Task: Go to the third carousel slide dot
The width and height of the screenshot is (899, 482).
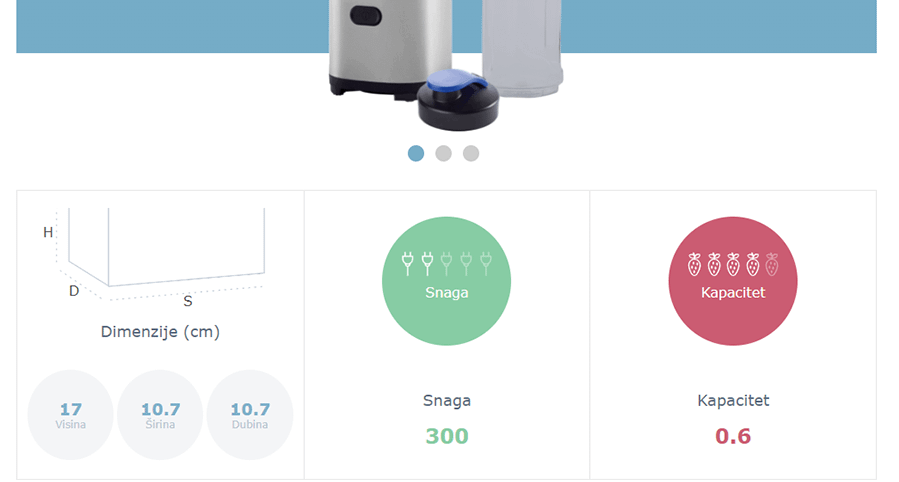Action: pos(471,154)
